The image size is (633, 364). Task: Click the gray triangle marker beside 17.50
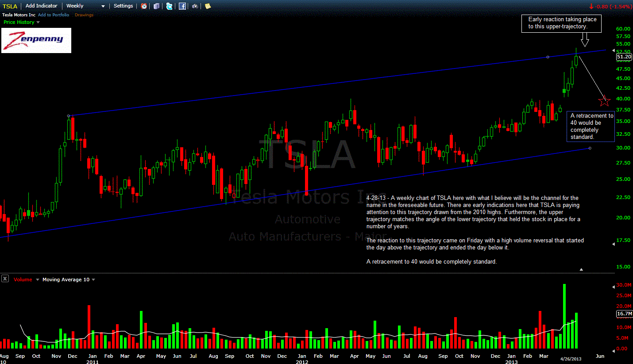point(614,244)
